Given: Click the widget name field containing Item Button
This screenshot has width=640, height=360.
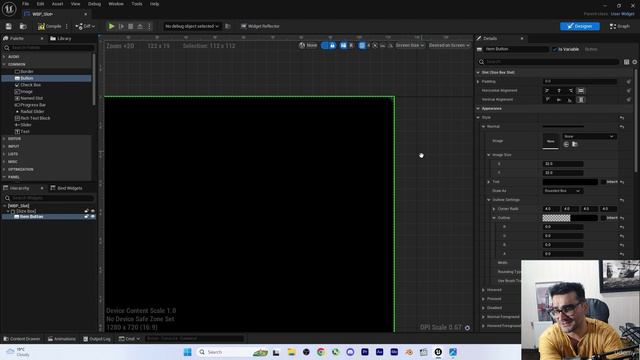Looking at the screenshot, I should pos(516,49).
